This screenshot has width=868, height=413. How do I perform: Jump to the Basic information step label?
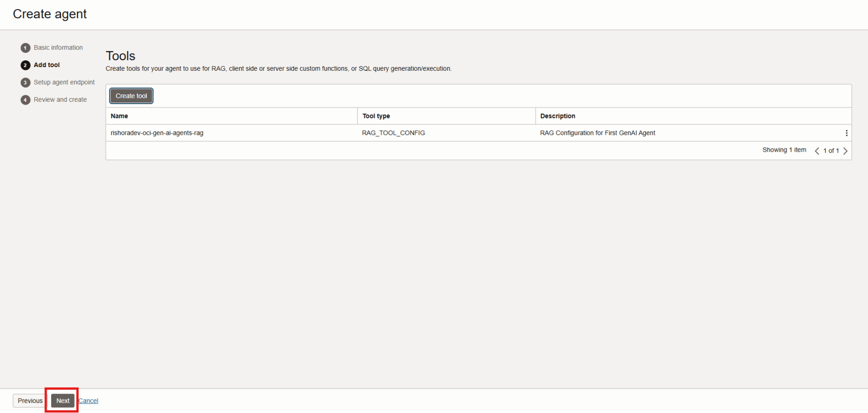click(x=58, y=48)
